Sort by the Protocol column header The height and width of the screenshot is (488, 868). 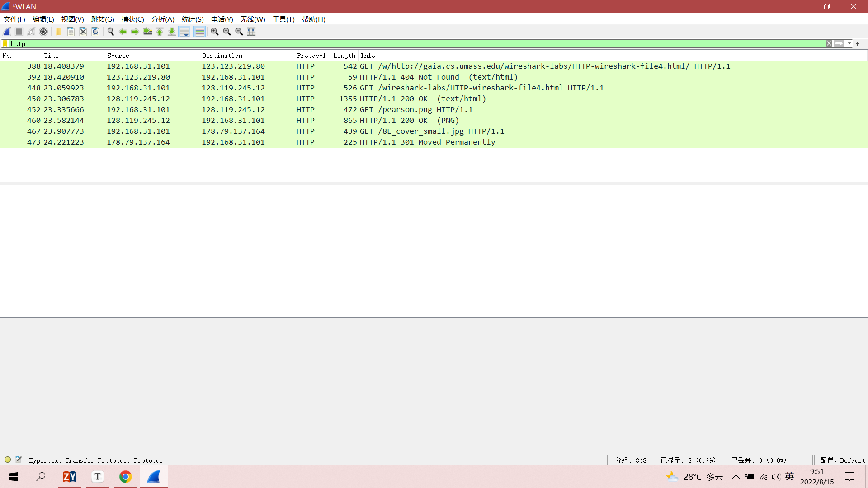pyautogui.click(x=313, y=56)
